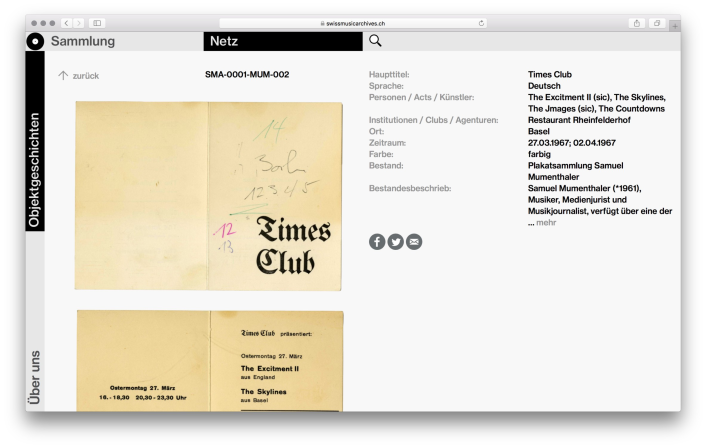Show all tabs overview icon
Viewport: 706px width, 448px height.
click(x=657, y=23)
